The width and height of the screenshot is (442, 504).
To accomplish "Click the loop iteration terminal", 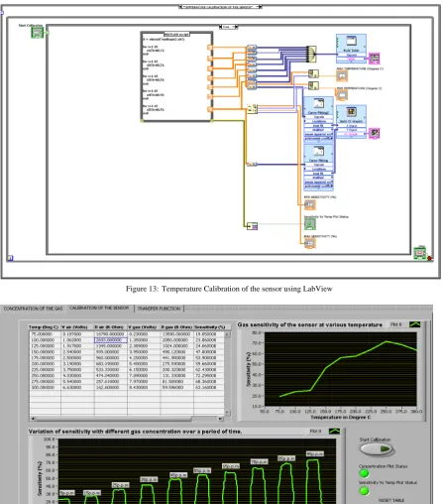I will 10,258.
